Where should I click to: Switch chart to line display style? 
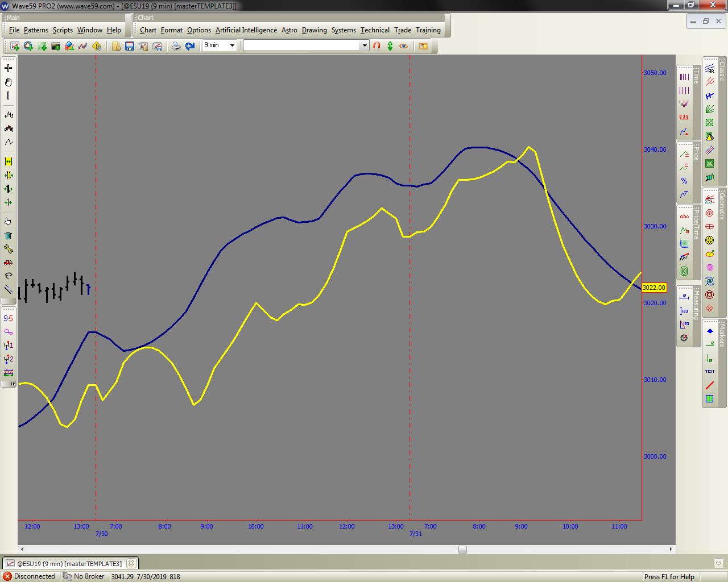click(9, 142)
